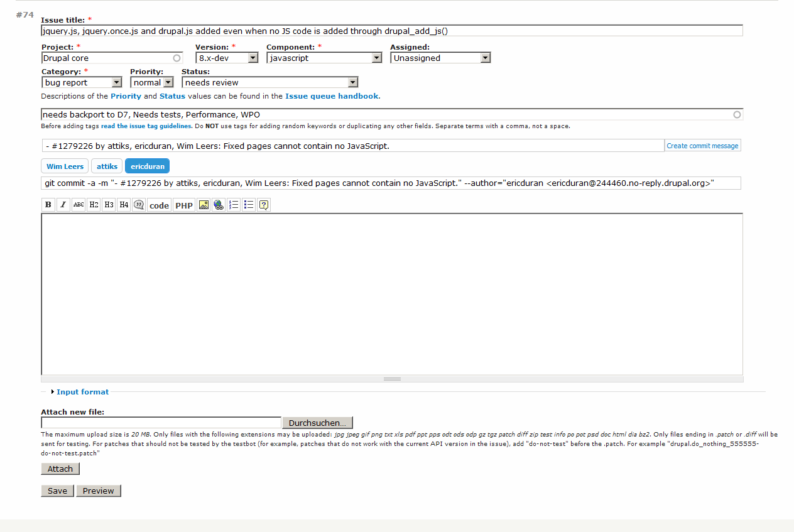Viewport: 794px width, 532px height.
Task: Focus the commit message text field
Action: (353, 146)
